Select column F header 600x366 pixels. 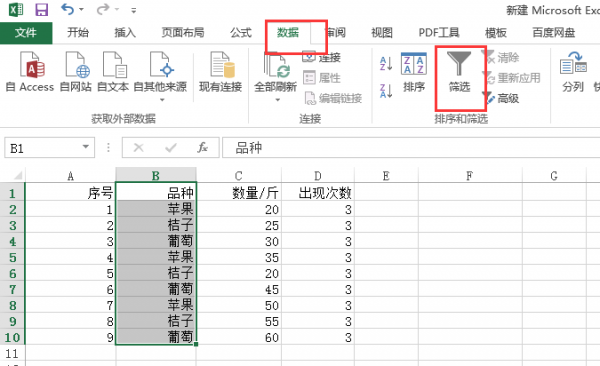(470, 176)
